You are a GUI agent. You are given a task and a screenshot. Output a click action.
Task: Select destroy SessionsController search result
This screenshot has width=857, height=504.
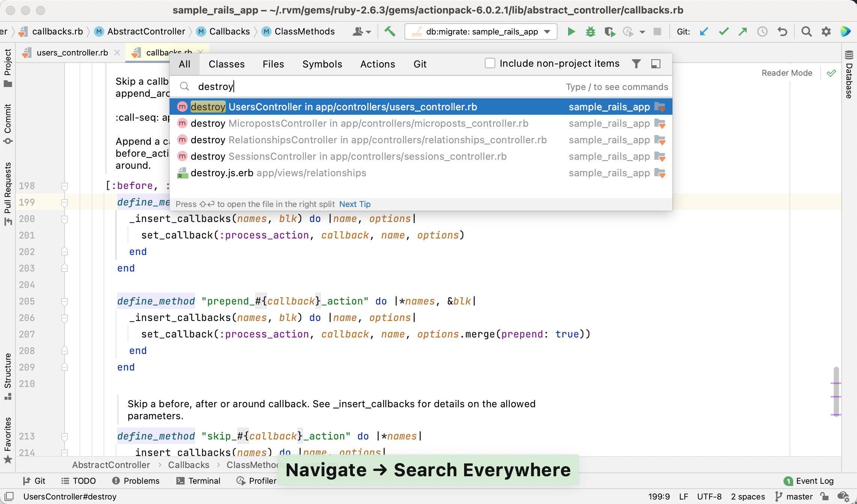[x=348, y=156]
